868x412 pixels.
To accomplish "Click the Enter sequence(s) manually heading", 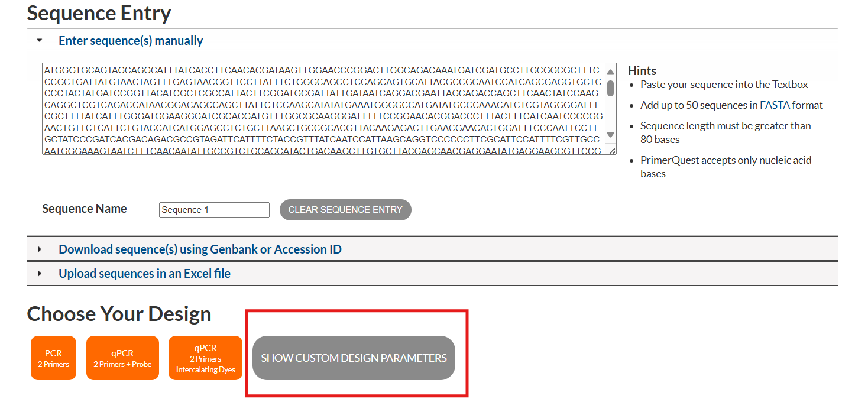I will [131, 41].
